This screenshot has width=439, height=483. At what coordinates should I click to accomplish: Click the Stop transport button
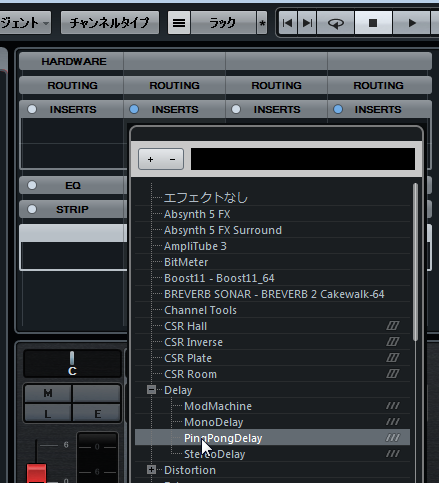[x=373, y=23]
